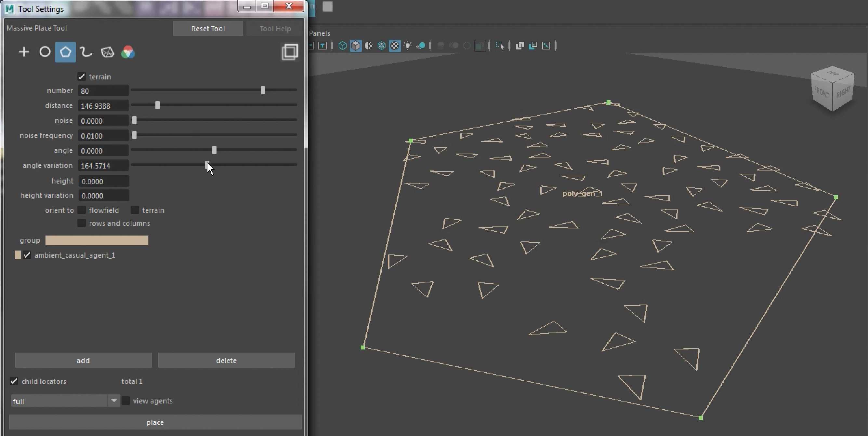Image resolution: width=868 pixels, height=436 pixels.
Task: Select the spline curve placement tool
Action: (86, 52)
